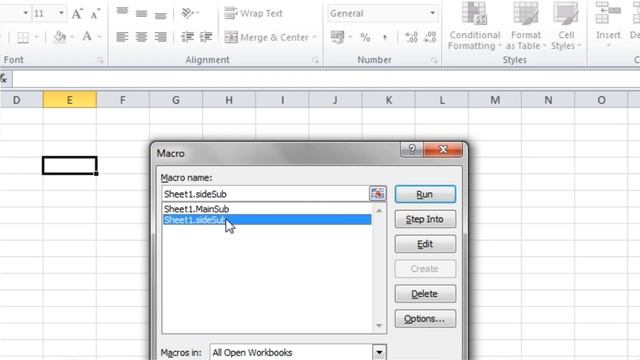Image resolution: width=640 pixels, height=360 pixels.
Task: Select column H header
Action: pos(229,100)
